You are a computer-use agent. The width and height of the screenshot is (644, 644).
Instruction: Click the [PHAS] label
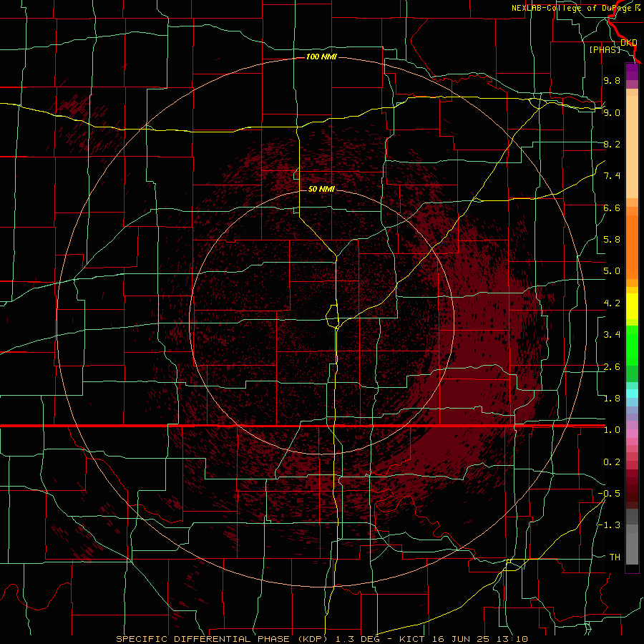tap(605, 49)
